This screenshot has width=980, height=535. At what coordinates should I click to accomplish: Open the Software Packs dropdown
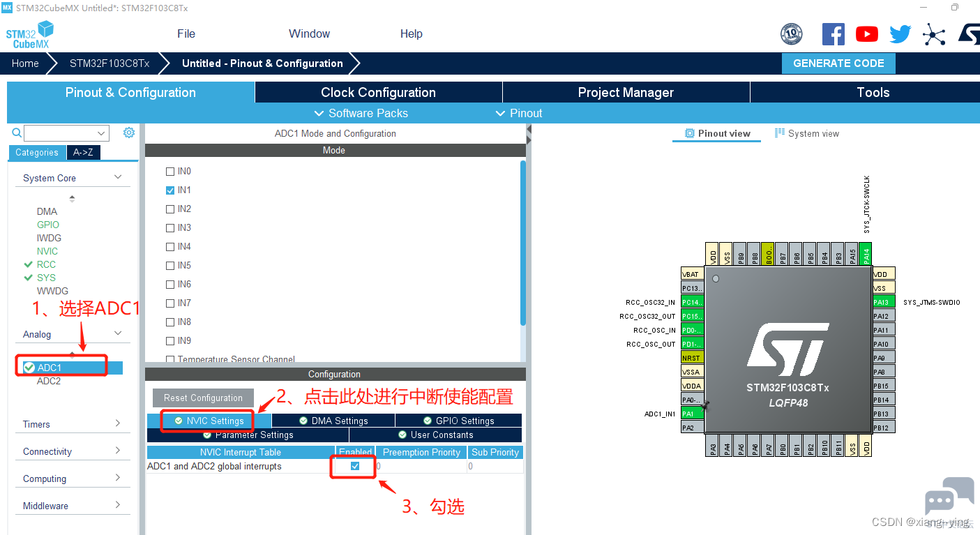click(x=361, y=113)
